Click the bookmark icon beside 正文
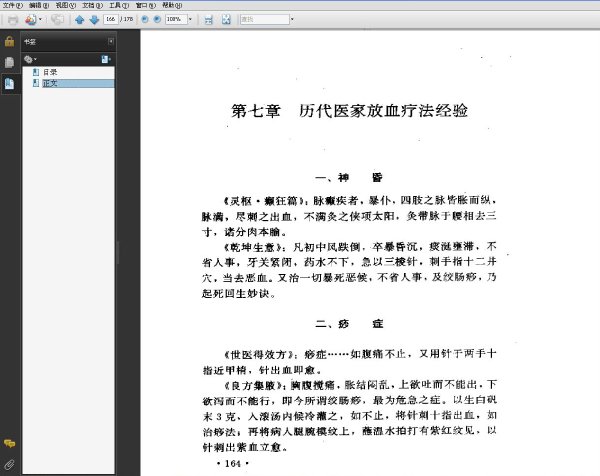The height and width of the screenshot is (476, 600). [36, 83]
